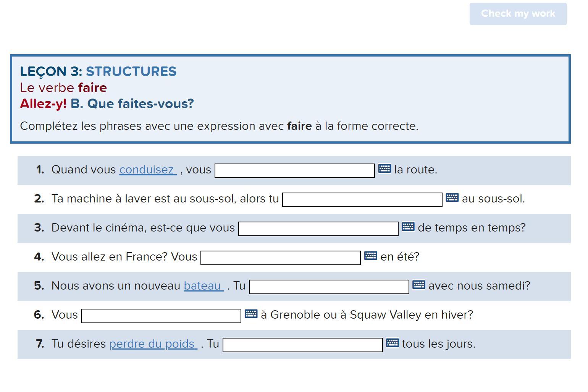
Task: Click keyboard icon before 'avec nous samedi'
Action: [x=418, y=285]
